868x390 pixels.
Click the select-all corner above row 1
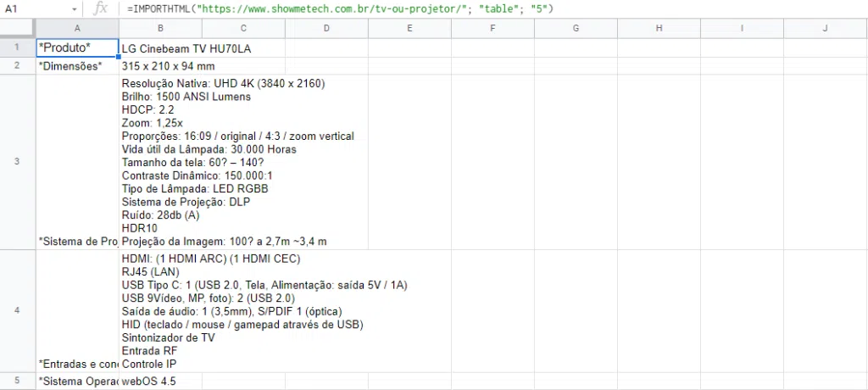coord(17,28)
